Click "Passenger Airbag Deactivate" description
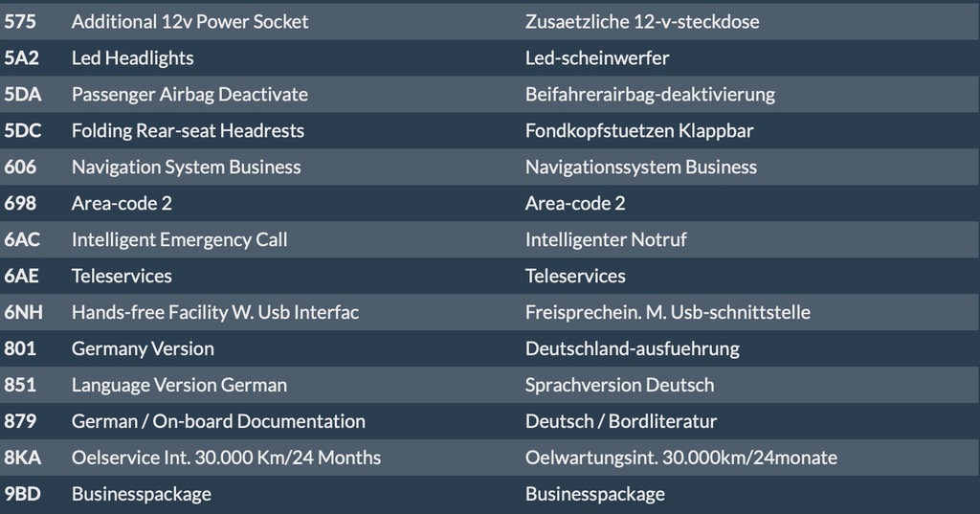 coord(189,94)
